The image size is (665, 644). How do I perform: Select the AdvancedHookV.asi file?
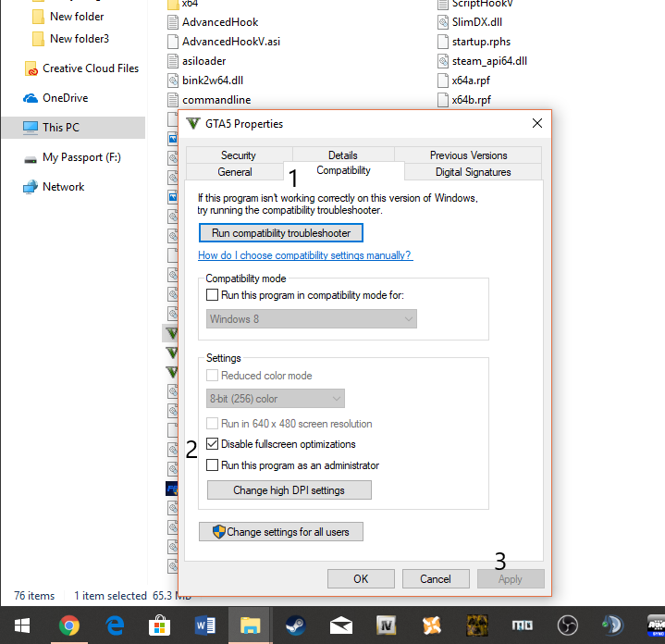click(224, 42)
